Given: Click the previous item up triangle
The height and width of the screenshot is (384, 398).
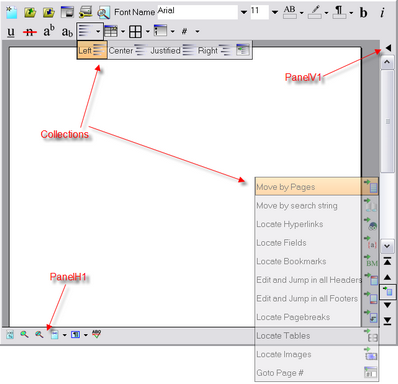Looking at the screenshot, I should tap(387, 277).
